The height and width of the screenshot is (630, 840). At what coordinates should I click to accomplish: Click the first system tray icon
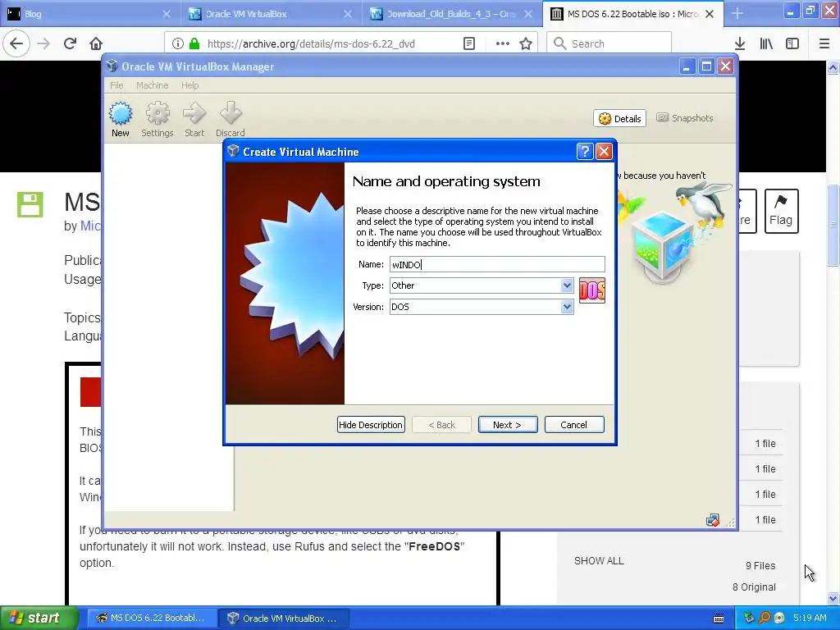coord(750,619)
